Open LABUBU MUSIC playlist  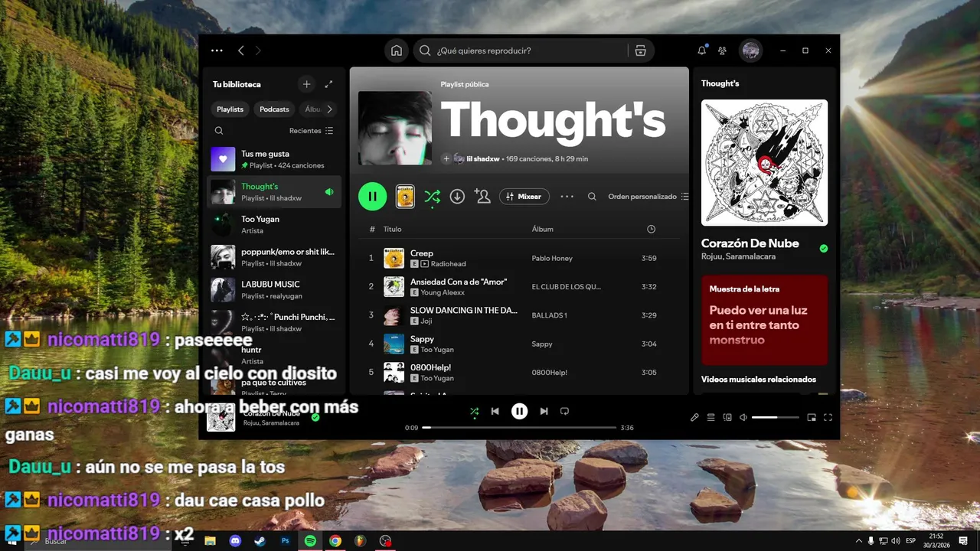pyautogui.click(x=276, y=289)
